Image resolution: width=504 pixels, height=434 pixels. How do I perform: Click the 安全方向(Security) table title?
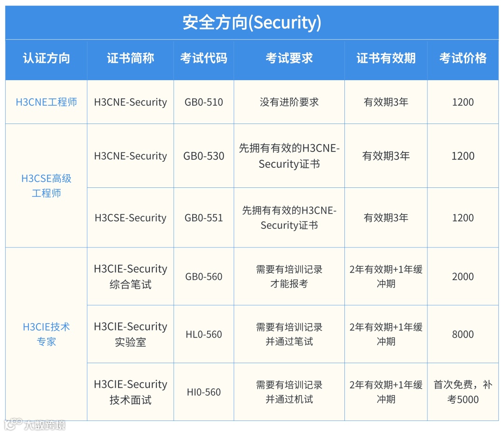252,22
